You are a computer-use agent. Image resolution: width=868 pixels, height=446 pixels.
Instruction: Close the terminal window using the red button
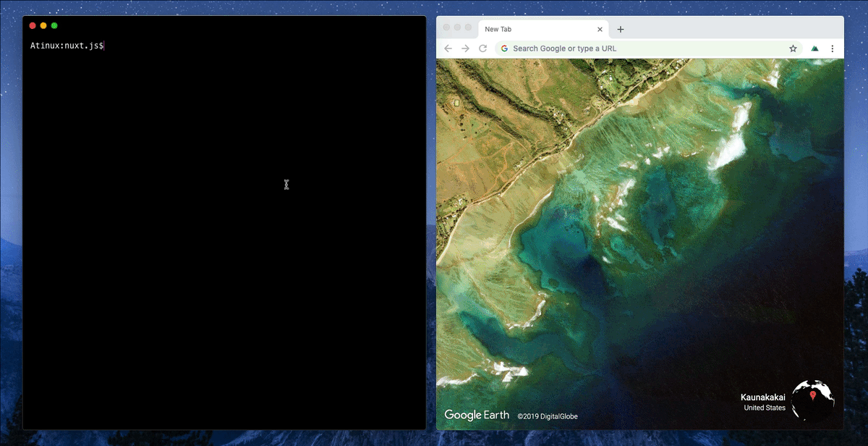click(33, 25)
